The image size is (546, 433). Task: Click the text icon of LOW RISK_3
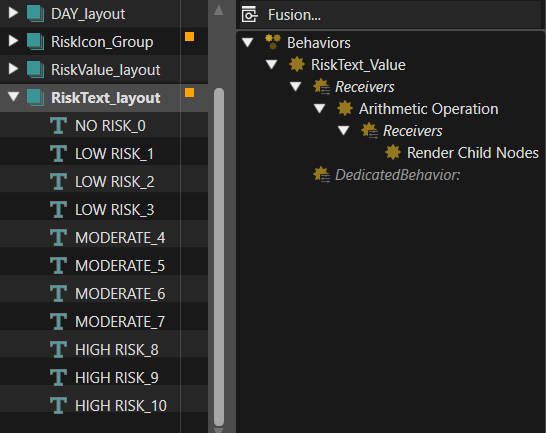[x=58, y=209]
